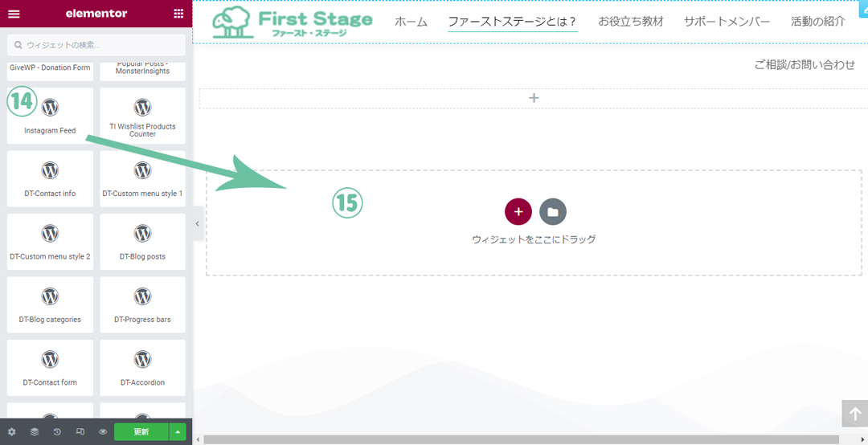Select the Instagram Feed widget
Viewport: 868px width, 445px height.
[50, 116]
